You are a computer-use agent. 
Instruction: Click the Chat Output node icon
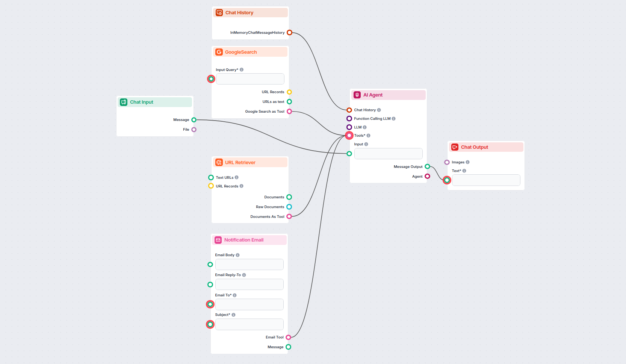pos(455,147)
